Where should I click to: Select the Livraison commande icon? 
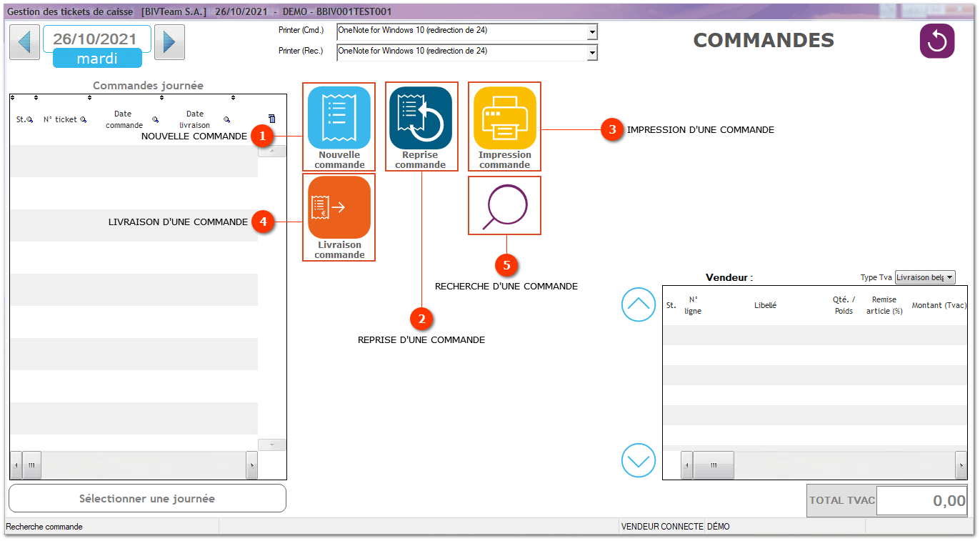(339, 207)
